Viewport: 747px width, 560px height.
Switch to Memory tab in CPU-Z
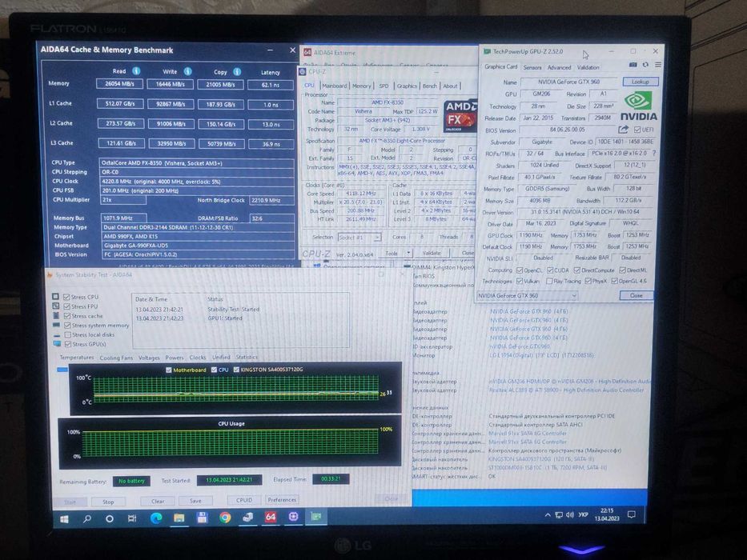362,86
